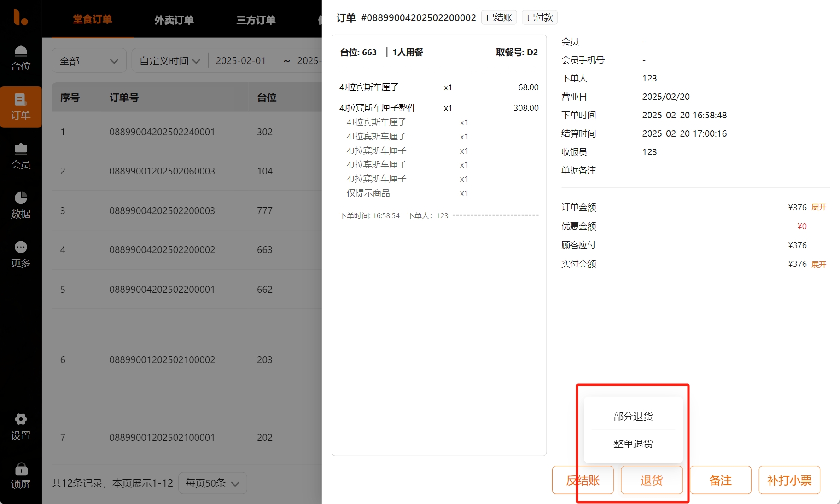Select order row 08899004202502200001
The image size is (840, 504).
point(187,290)
